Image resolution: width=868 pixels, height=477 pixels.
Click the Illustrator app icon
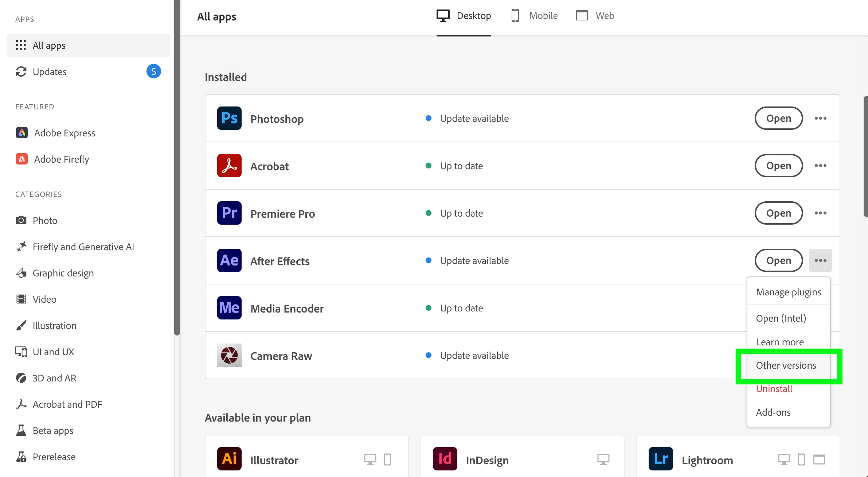tap(229, 459)
